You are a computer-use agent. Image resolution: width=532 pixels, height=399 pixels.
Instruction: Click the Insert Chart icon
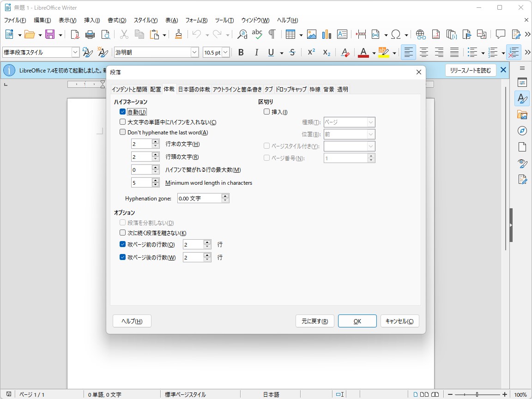[x=326, y=34]
